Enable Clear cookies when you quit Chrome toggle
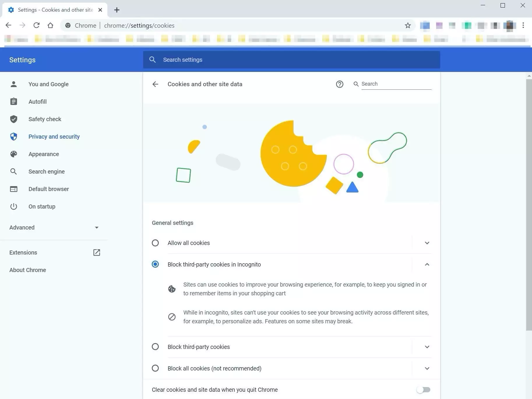The width and height of the screenshot is (532, 399). point(423,390)
